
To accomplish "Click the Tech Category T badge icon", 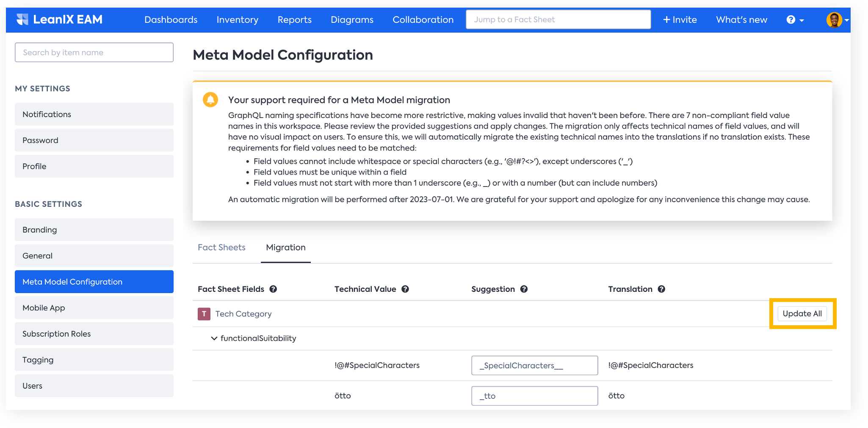I will pos(204,314).
